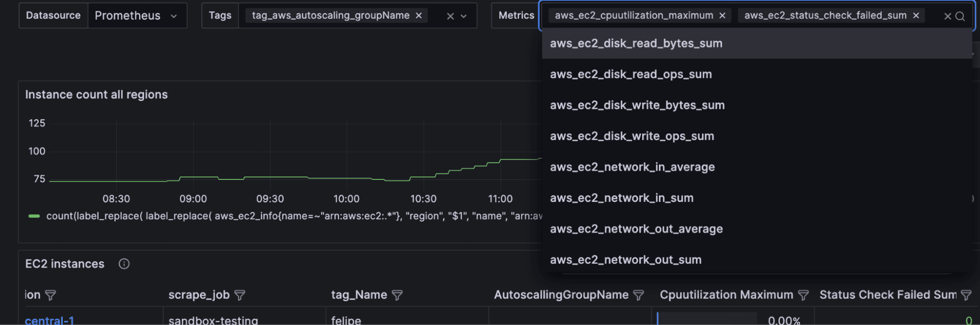Open the Prometheus datasource dropdown
This screenshot has width=980, height=325.
coord(137,16)
